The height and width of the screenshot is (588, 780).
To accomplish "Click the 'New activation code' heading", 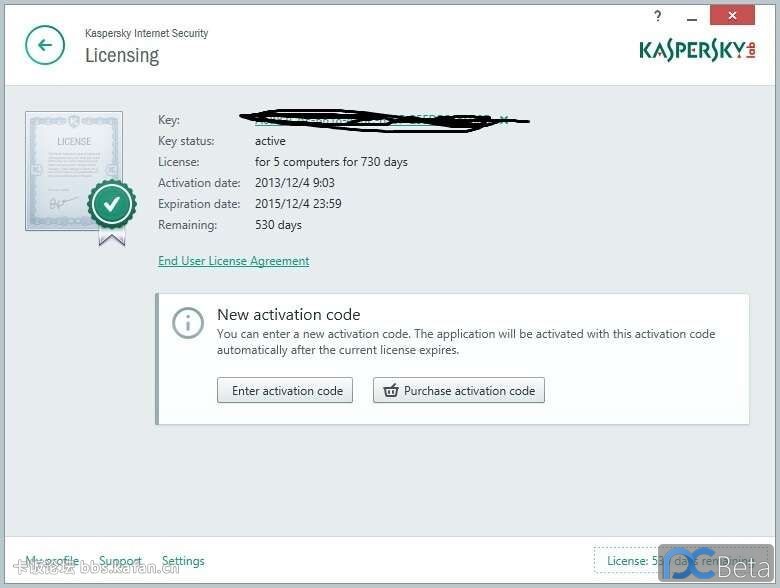I will click(x=289, y=314).
